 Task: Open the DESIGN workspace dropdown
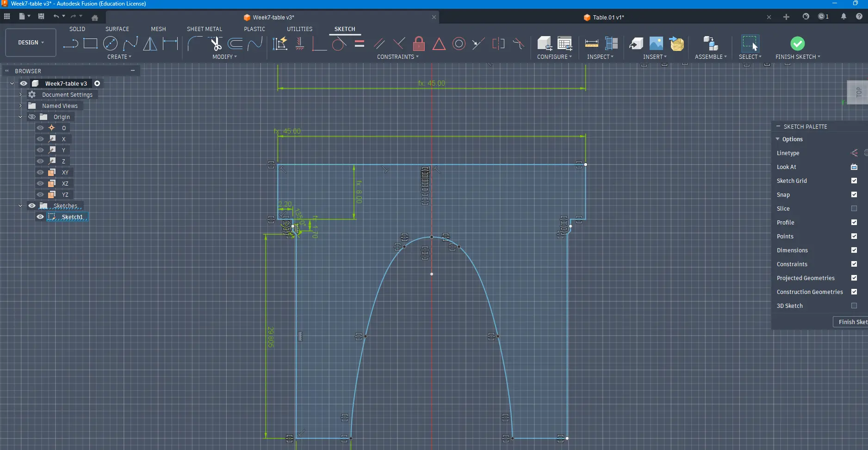coord(31,43)
